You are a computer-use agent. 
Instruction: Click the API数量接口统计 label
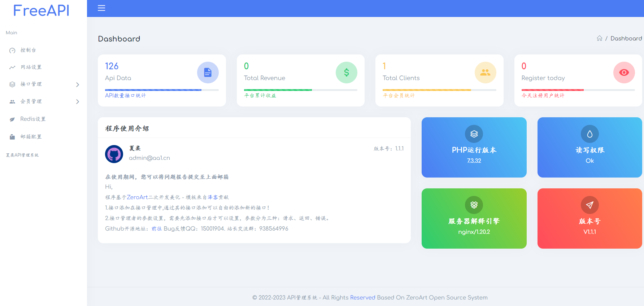pyautogui.click(x=125, y=96)
